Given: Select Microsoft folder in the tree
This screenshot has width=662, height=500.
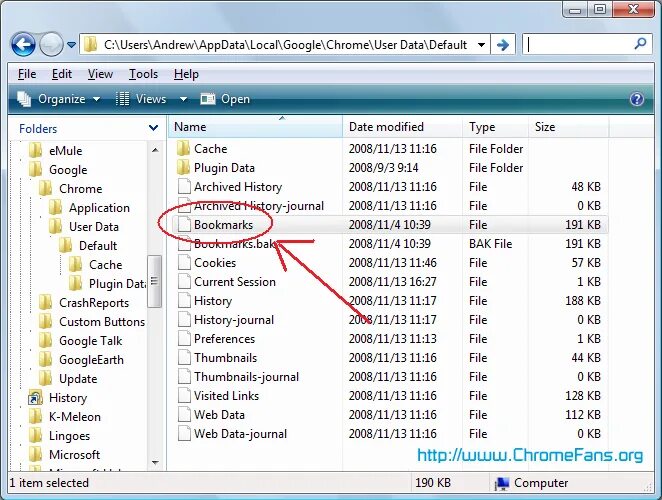Looking at the screenshot, I should pos(64,455).
